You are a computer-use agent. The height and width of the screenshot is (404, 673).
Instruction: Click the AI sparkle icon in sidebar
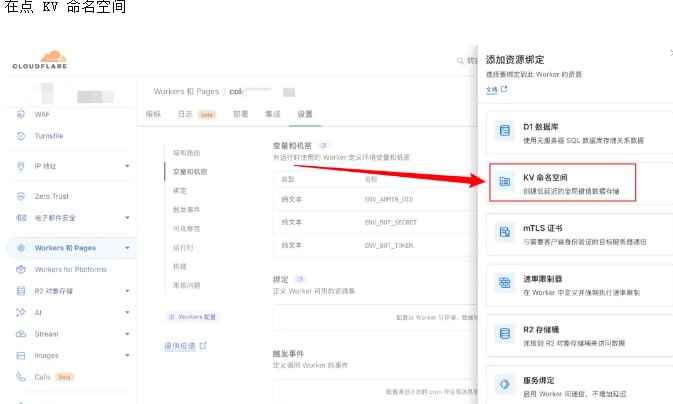point(21,312)
